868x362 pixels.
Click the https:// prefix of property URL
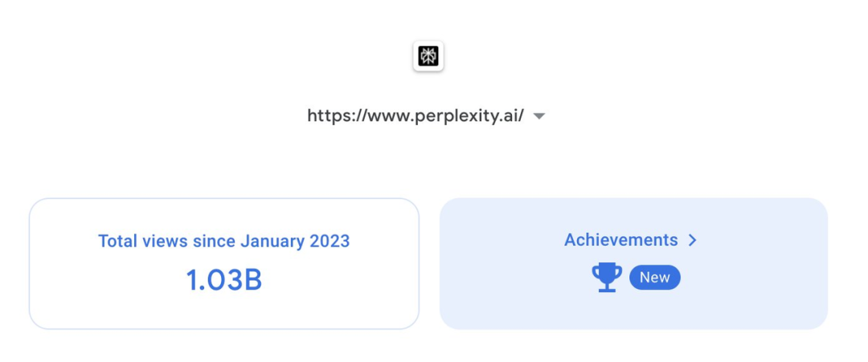(335, 116)
